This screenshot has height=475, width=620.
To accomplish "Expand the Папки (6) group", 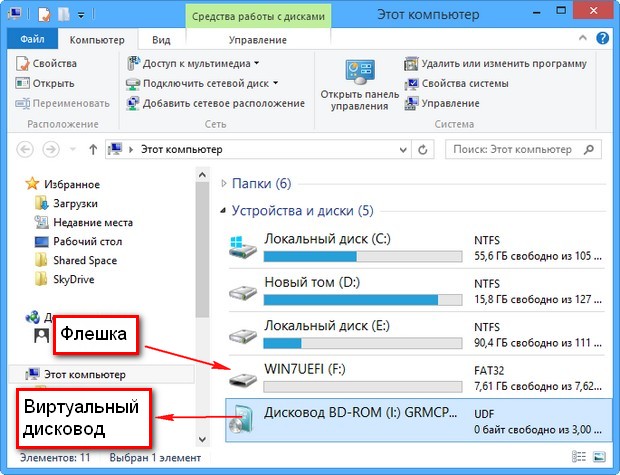I will (x=224, y=183).
